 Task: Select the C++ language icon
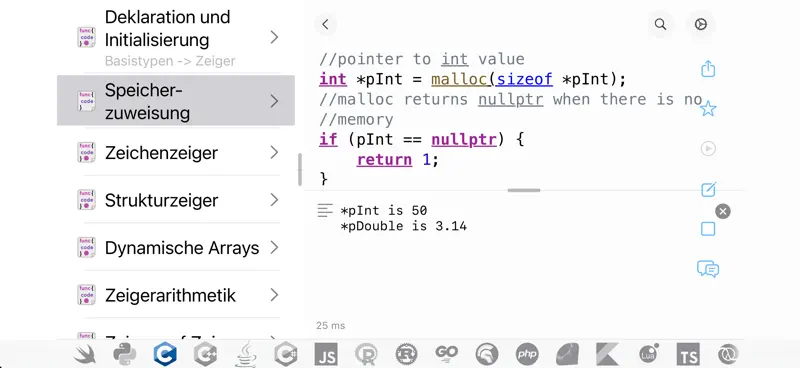[206, 354]
